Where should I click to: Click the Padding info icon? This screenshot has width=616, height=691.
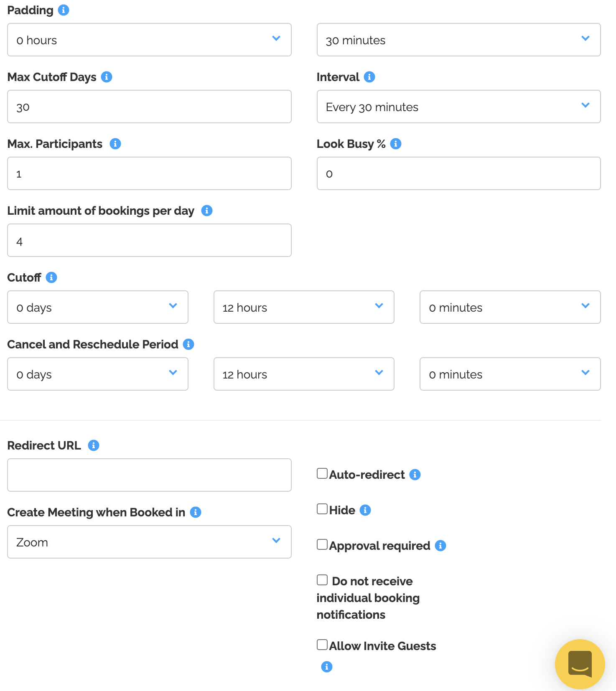pos(64,10)
